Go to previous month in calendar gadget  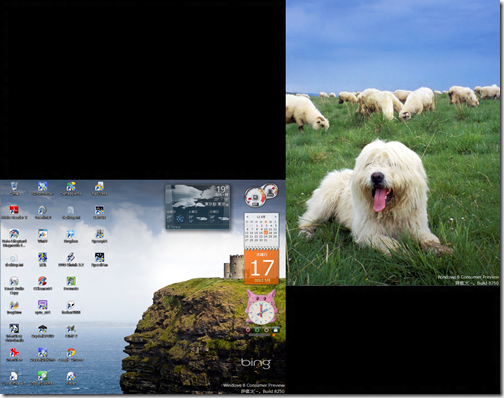[247, 217]
